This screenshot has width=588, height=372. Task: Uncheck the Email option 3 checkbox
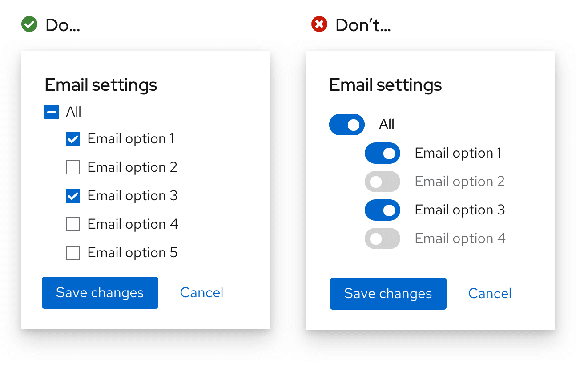[x=73, y=196]
